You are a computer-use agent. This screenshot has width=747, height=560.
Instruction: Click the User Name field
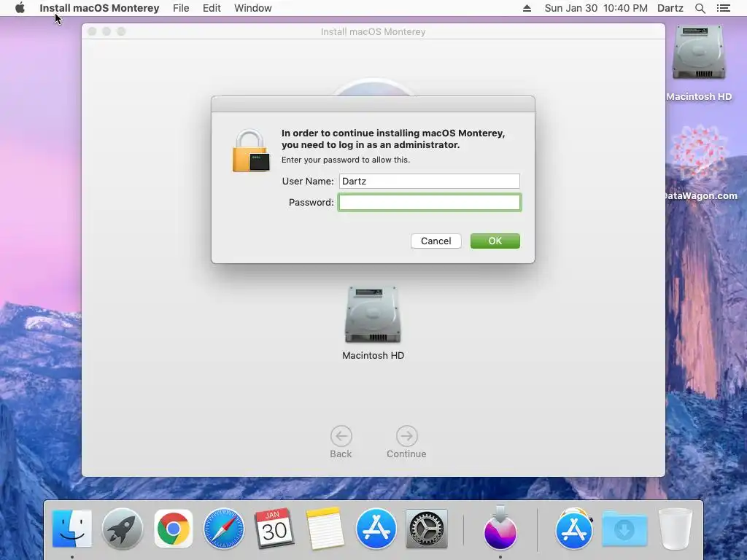tap(429, 181)
